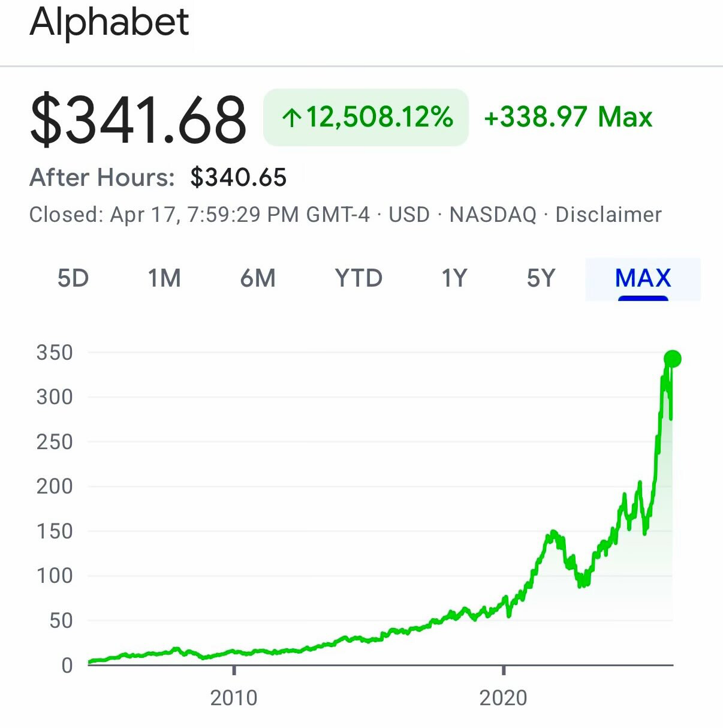
Task: Click the chart peak near 2022
Action: point(552,533)
